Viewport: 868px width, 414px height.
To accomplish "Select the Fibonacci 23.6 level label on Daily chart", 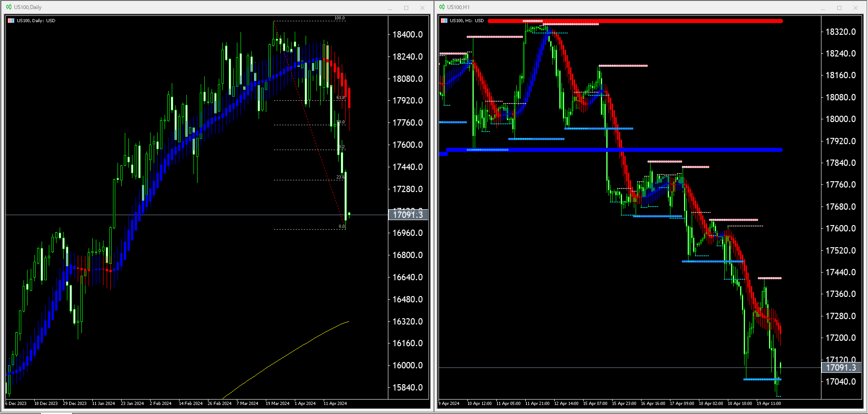I will click(x=340, y=177).
